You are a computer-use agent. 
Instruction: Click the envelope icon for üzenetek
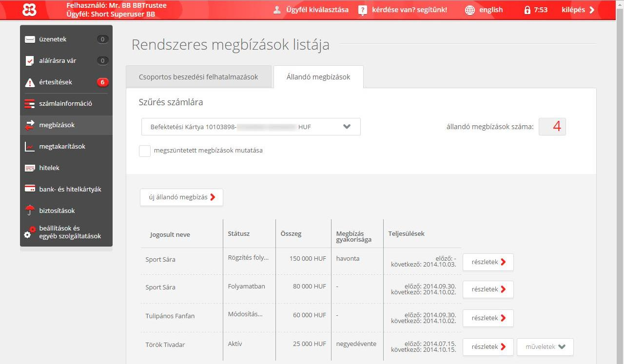[x=30, y=39]
